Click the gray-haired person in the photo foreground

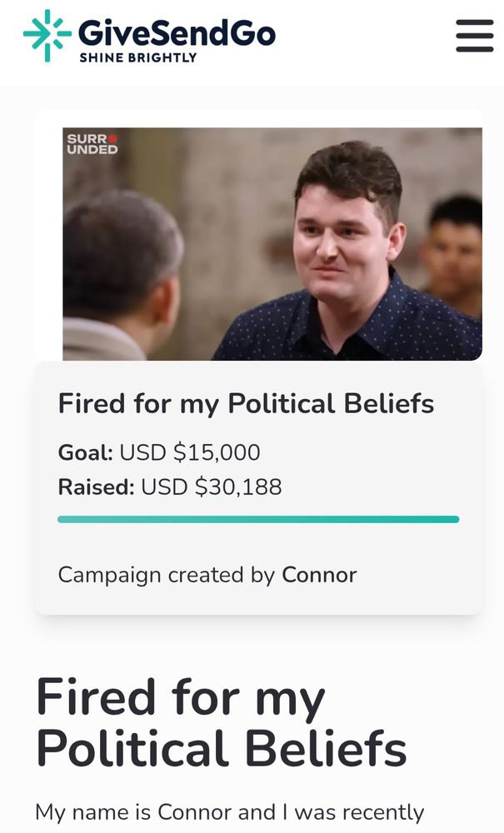tap(122, 277)
